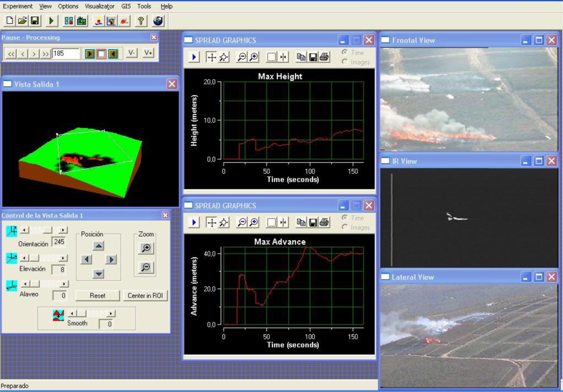The width and height of the screenshot is (563, 392).
Task: Select the Time radio button in Max Height window
Action: [x=345, y=53]
